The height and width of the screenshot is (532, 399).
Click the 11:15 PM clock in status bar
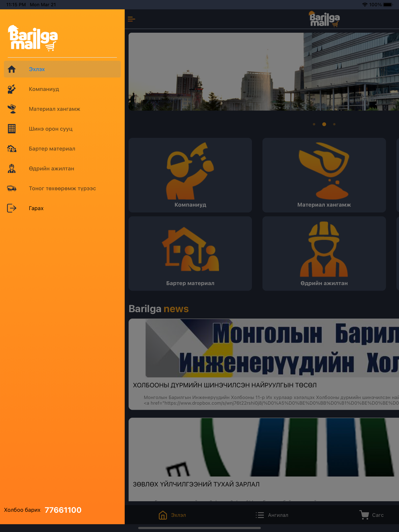coord(16,4)
